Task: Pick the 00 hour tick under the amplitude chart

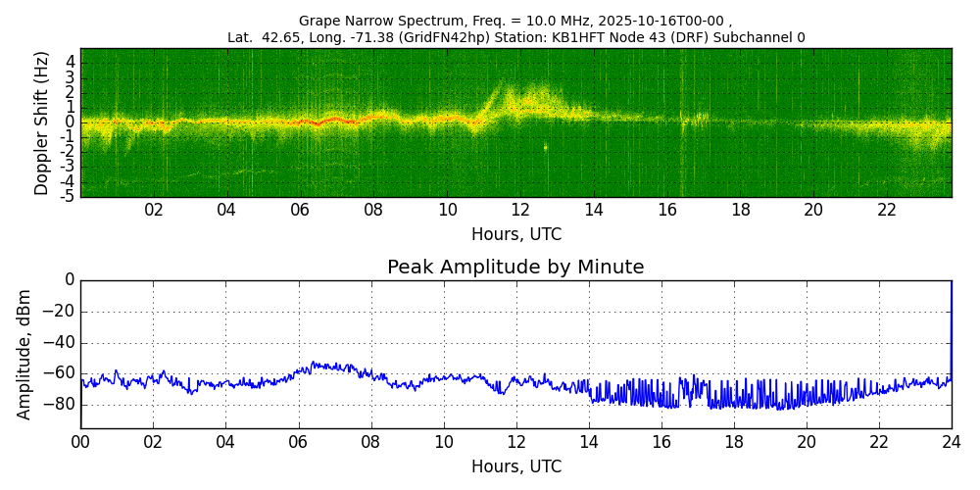Action: (x=80, y=442)
